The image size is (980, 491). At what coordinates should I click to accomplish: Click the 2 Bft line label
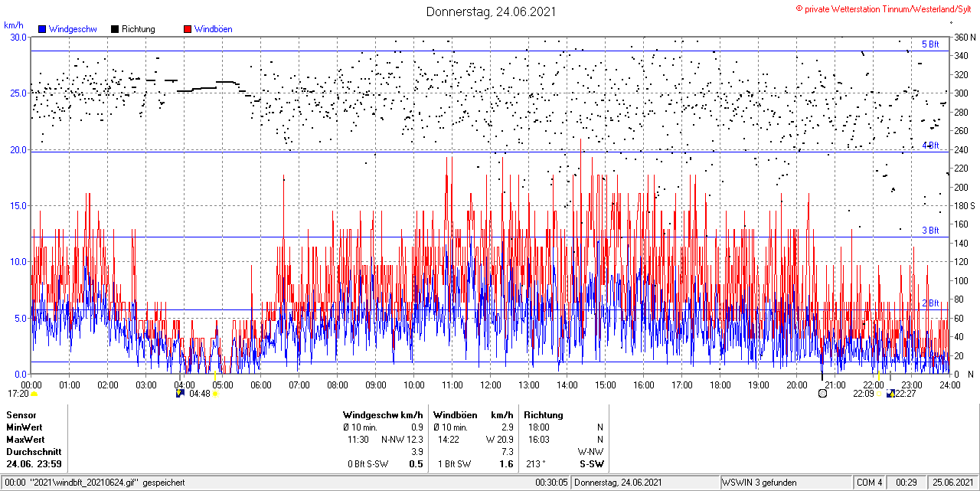point(930,303)
